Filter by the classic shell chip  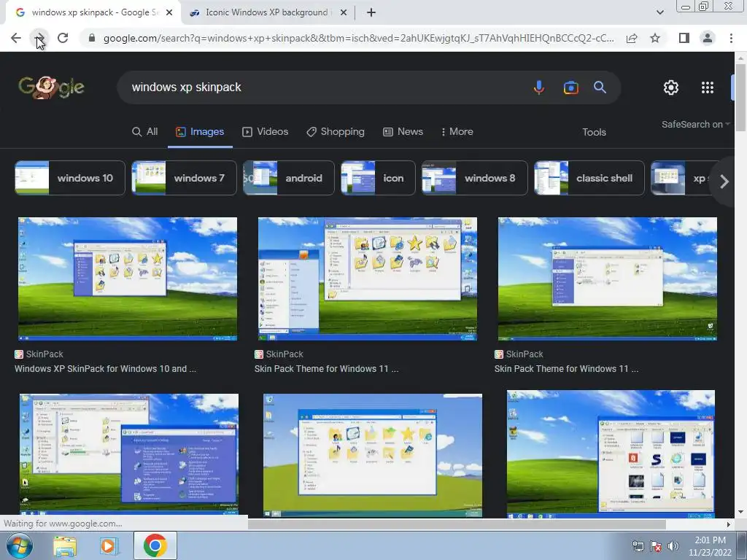(x=589, y=178)
